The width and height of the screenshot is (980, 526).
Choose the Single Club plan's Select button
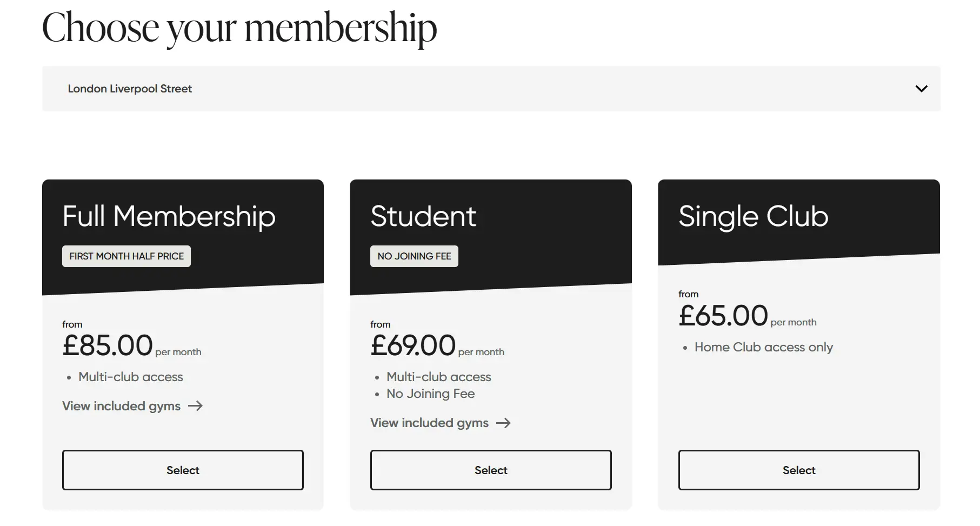(x=798, y=470)
